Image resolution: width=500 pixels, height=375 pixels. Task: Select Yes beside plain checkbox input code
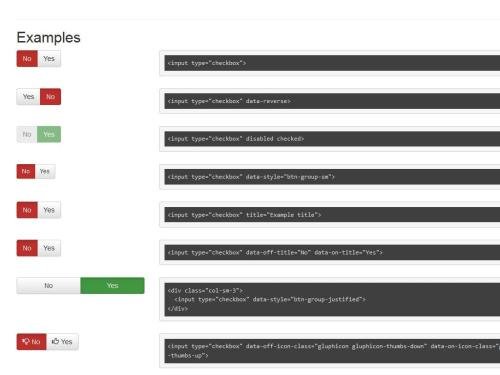[49, 59]
